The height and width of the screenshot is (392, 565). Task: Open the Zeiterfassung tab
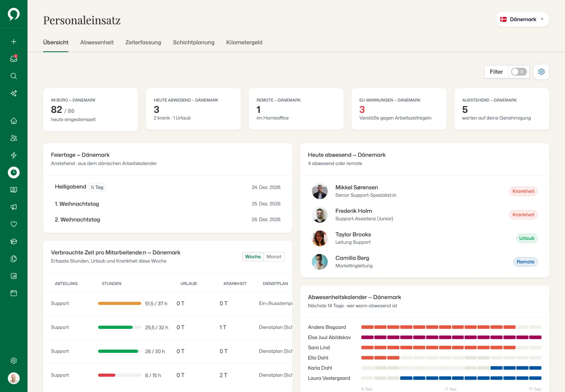click(x=143, y=42)
